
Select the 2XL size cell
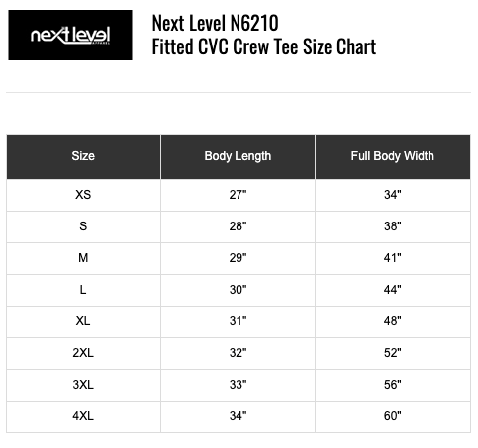point(83,353)
